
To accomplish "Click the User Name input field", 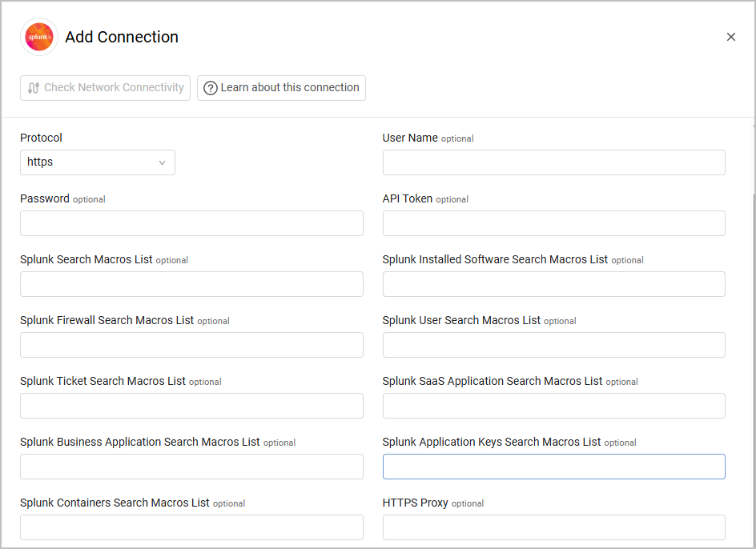I will click(x=553, y=162).
